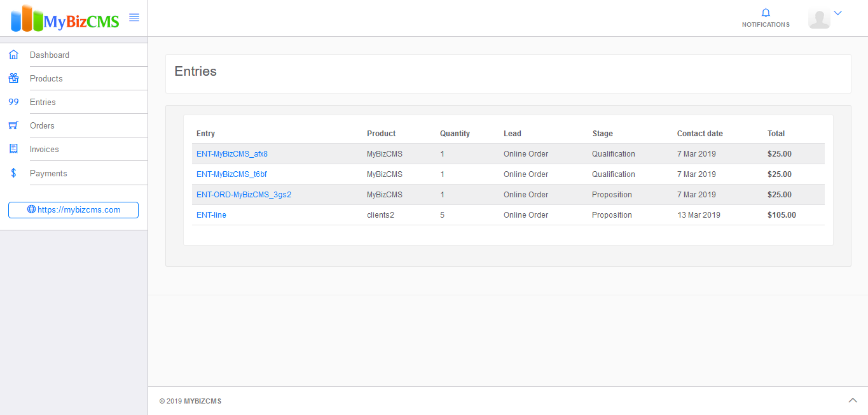The width and height of the screenshot is (868, 415).
Task: Open the ENT-line entry
Action: pos(211,215)
